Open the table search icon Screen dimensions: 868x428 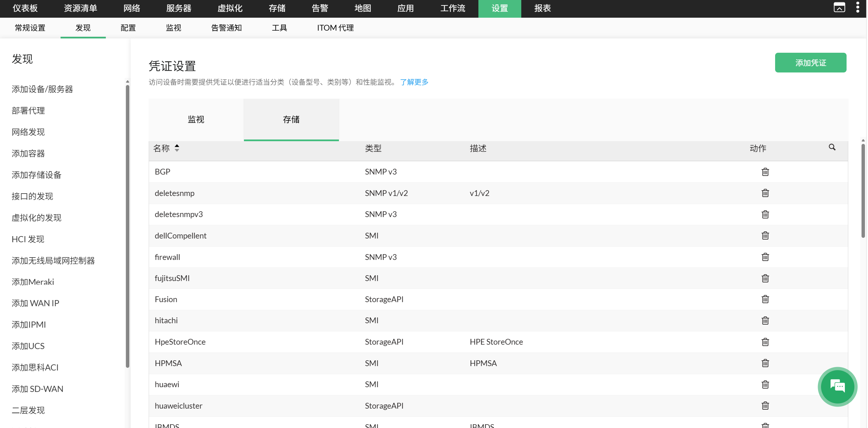click(832, 147)
